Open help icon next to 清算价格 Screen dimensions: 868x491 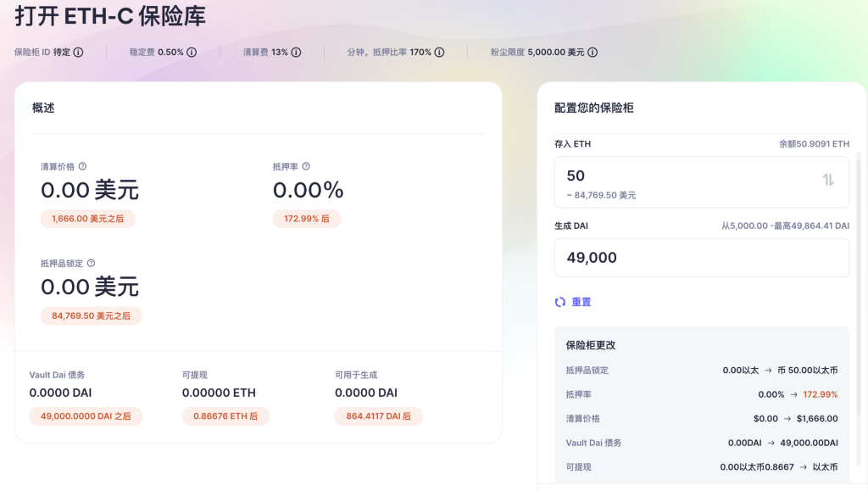point(82,166)
